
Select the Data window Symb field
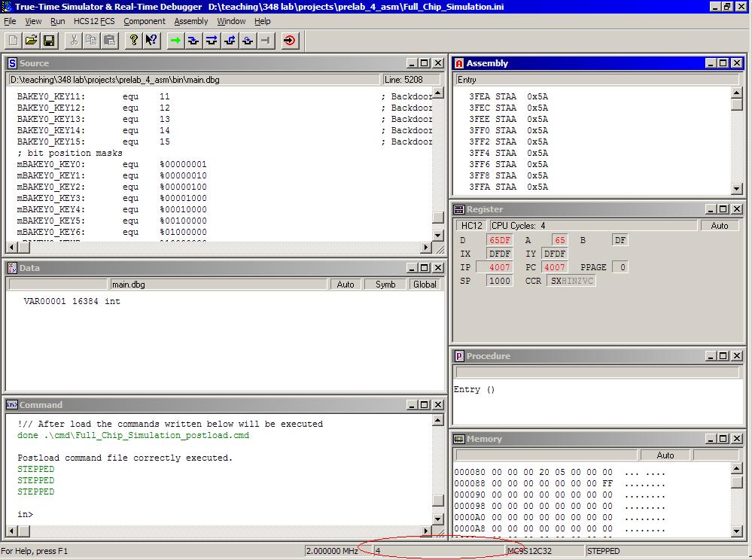pyautogui.click(x=385, y=285)
